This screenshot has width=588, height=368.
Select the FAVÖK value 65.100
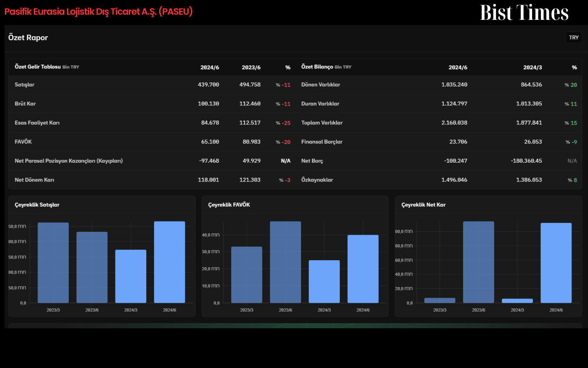coord(210,142)
